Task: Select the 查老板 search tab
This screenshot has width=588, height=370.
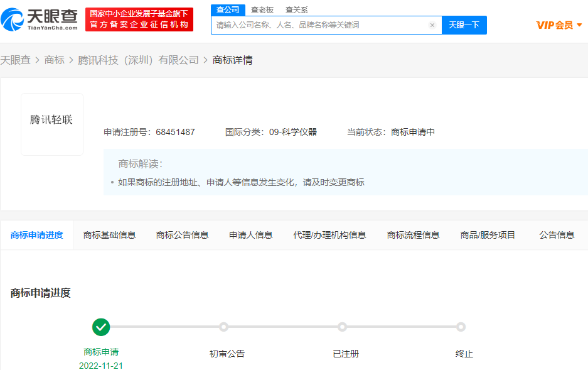Action: [x=262, y=10]
